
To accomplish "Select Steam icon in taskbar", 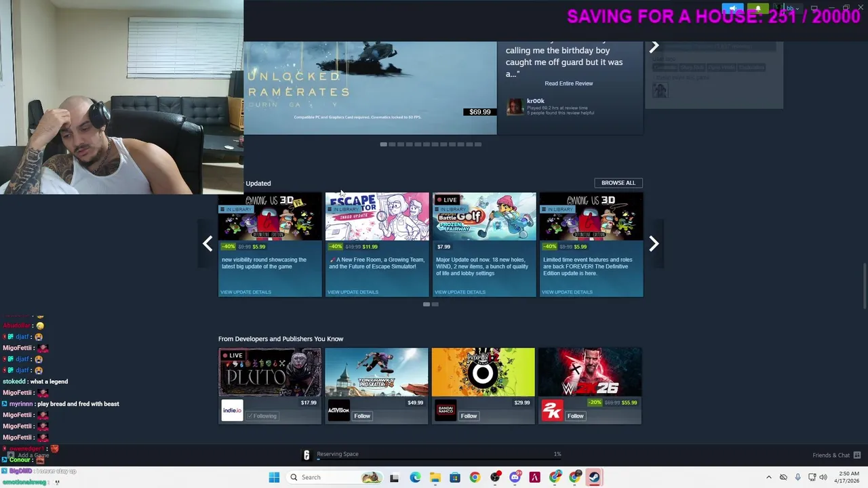I will coord(594,477).
